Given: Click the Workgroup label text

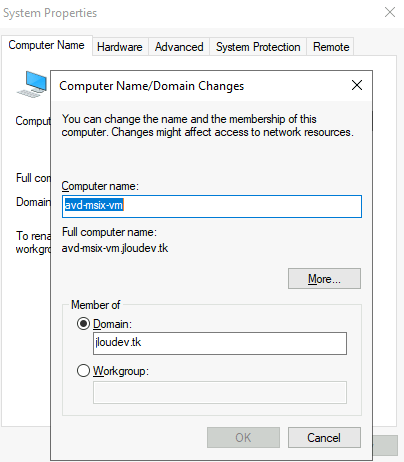Looking at the screenshot, I should 121,371.
